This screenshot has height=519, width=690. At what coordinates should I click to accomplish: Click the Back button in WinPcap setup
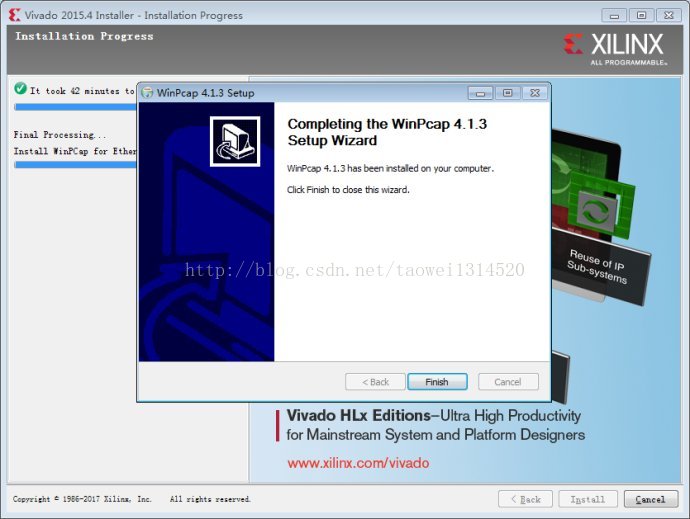(x=375, y=382)
